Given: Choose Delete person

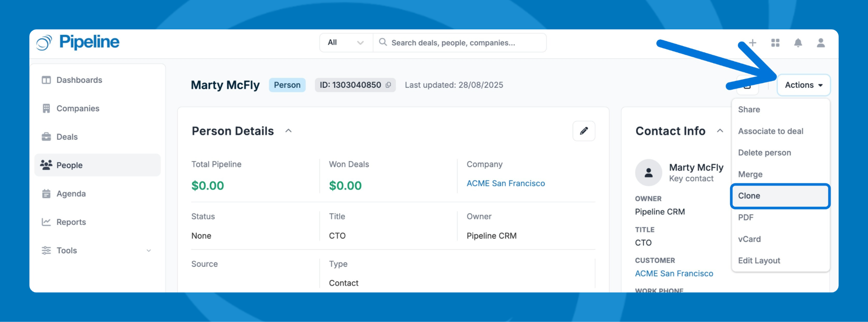Looking at the screenshot, I should (781, 153).
